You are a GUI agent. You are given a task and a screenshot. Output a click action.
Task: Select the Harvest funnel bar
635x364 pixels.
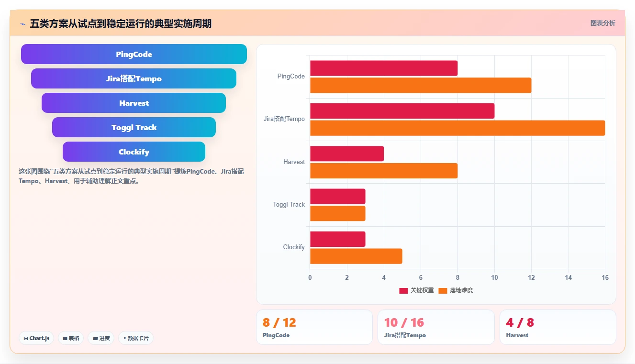click(x=134, y=103)
